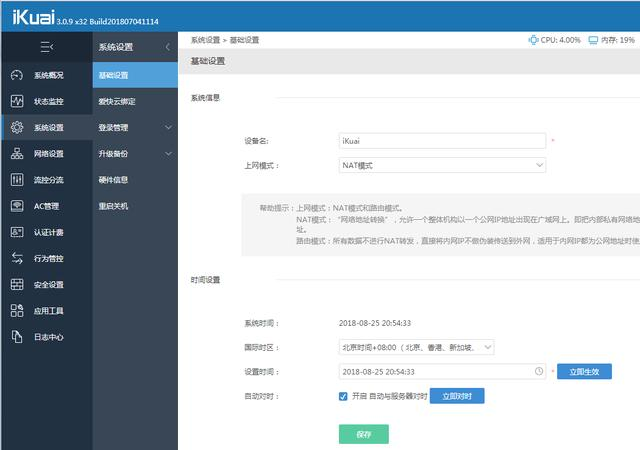Click the 系统概况 dashboard icon in sidebar
Viewport: 640px width, 450px height.
[x=16, y=75]
